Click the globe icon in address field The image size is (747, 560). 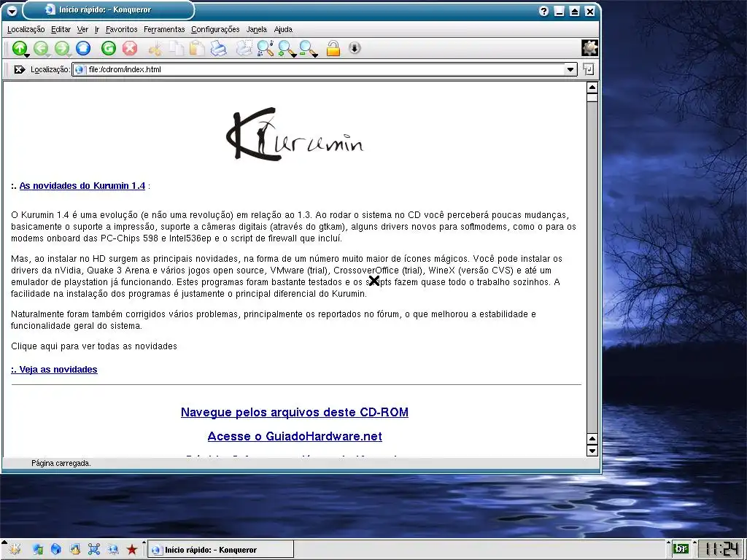(x=79, y=69)
